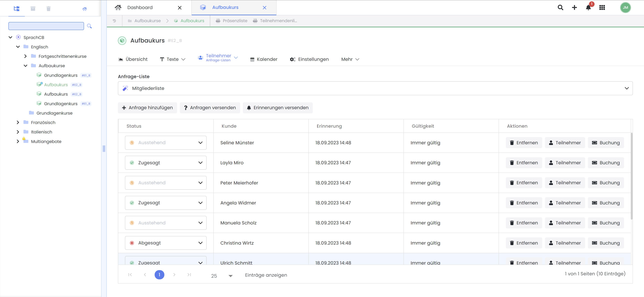The height and width of the screenshot is (297, 644).
Task: Click the sidebar collapse splitter handle
Action: (x=104, y=149)
